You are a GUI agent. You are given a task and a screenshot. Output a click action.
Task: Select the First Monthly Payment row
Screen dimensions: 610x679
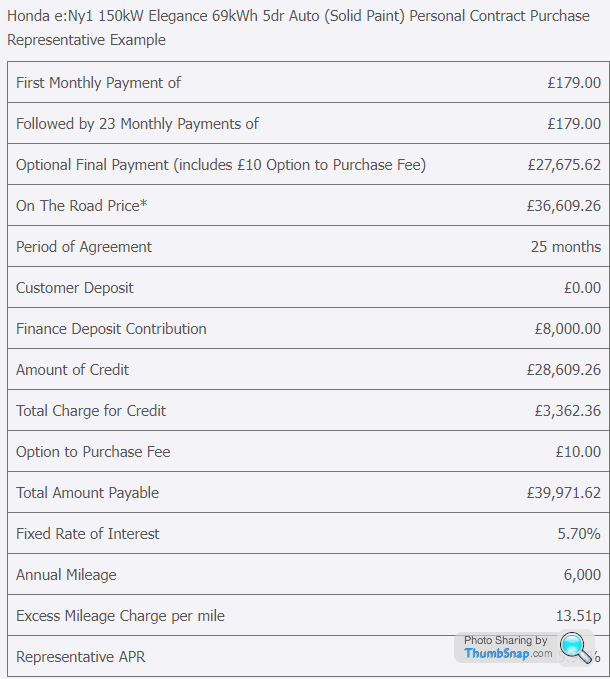click(x=308, y=82)
